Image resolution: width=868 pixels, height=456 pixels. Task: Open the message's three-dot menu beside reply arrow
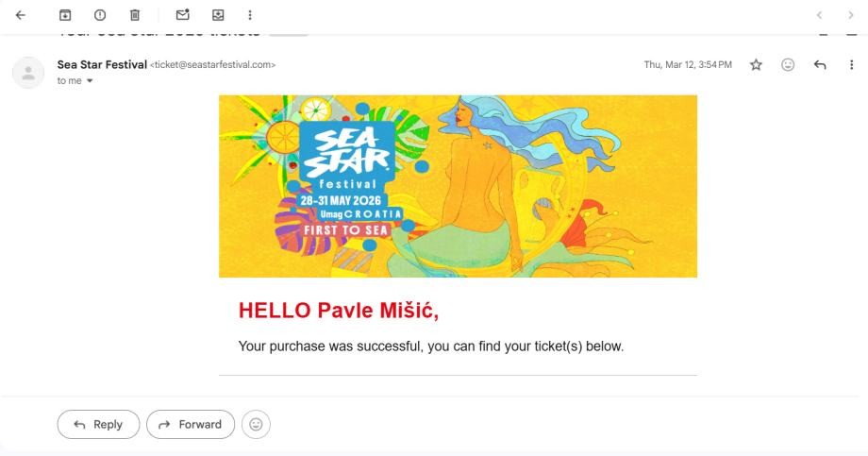pyautogui.click(x=851, y=64)
